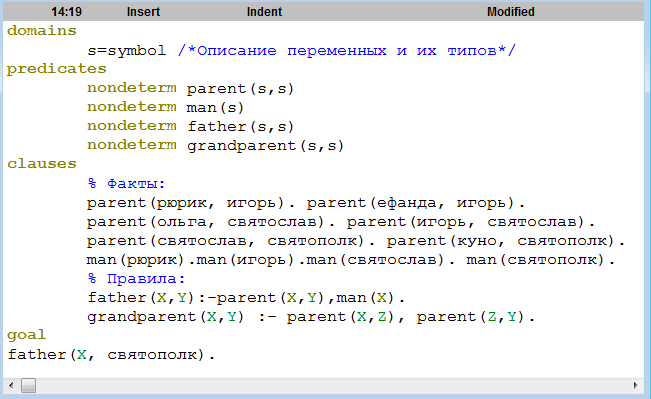Click the Indent status indicator
Screen dimensions: 651x399
coord(264,12)
